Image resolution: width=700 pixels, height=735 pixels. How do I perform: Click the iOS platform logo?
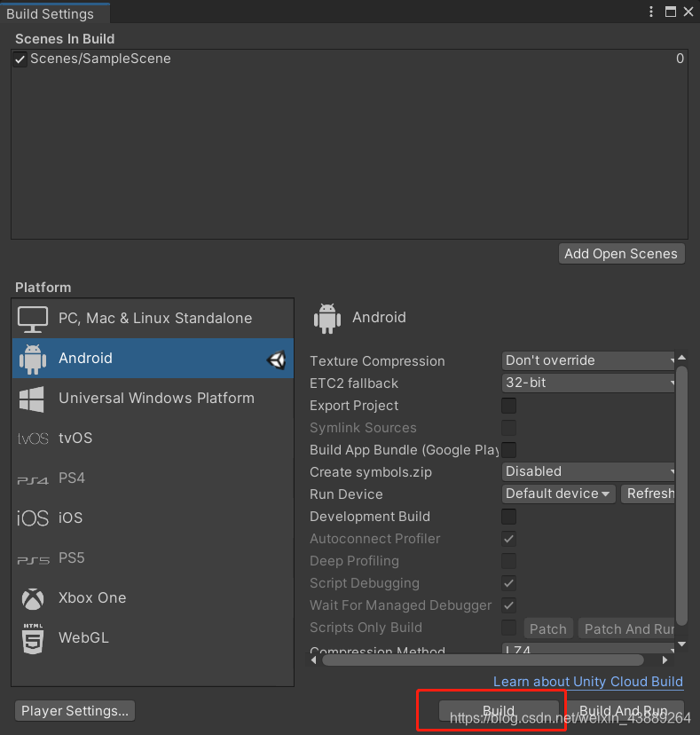[x=33, y=518]
